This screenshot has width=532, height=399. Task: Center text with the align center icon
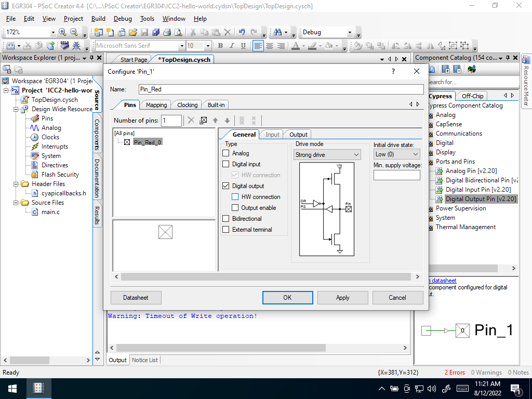pyautogui.click(x=270, y=46)
